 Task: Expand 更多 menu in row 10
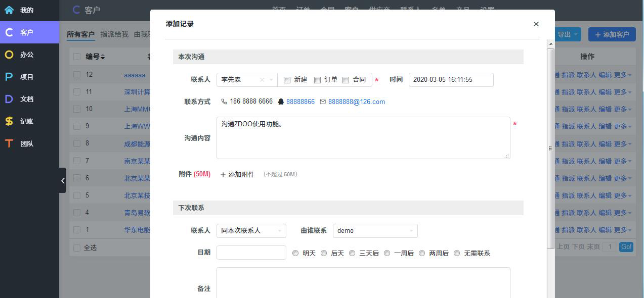point(622,109)
